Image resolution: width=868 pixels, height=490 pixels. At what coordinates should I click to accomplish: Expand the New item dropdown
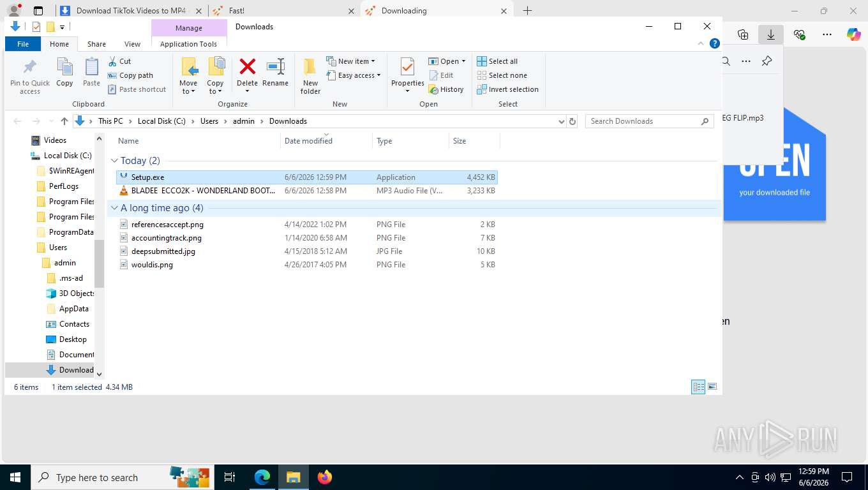coord(351,61)
